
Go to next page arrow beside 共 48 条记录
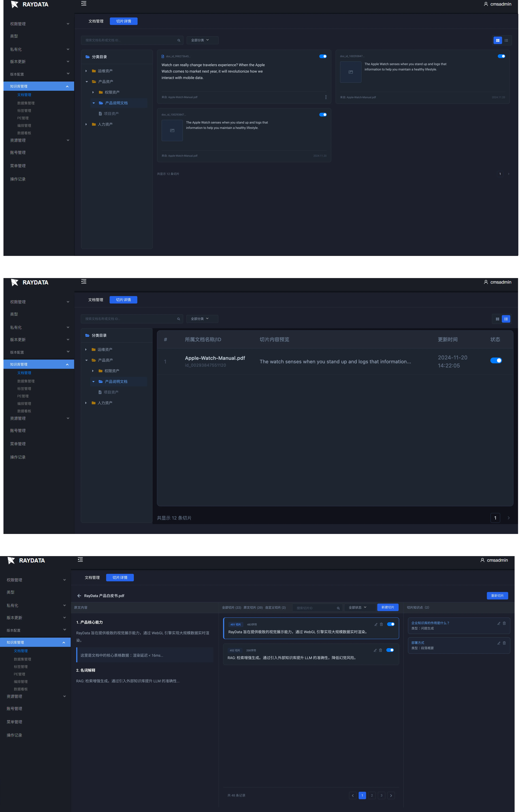click(391, 795)
